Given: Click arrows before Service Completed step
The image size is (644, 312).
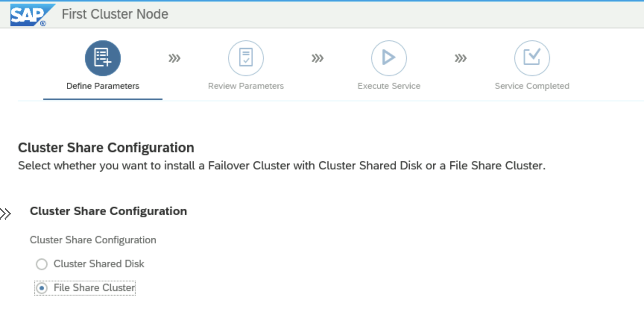Looking at the screenshot, I should coord(461,58).
